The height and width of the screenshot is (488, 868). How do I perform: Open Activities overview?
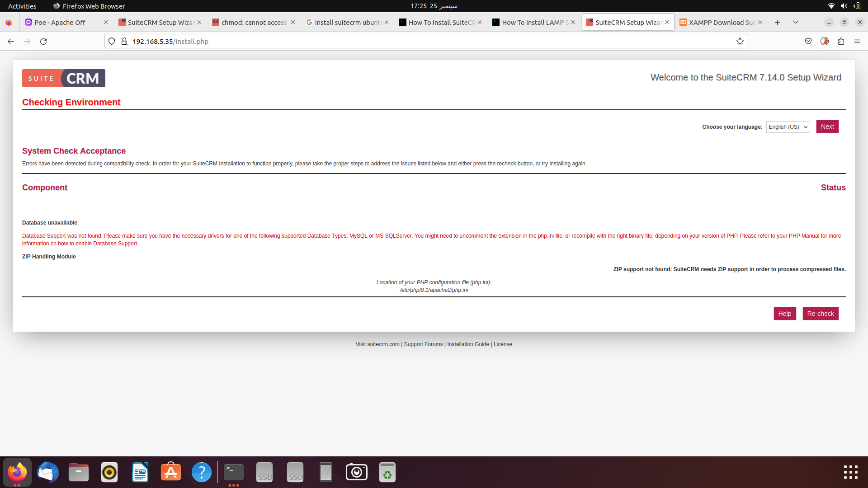pyautogui.click(x=22, y=6)
